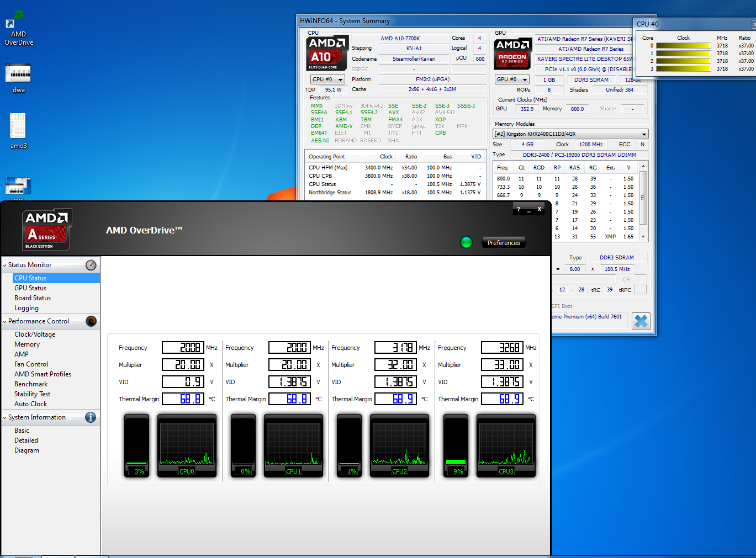
Task: Open the Diagram page
Action: pyautogui.click(x=27, y=450)
